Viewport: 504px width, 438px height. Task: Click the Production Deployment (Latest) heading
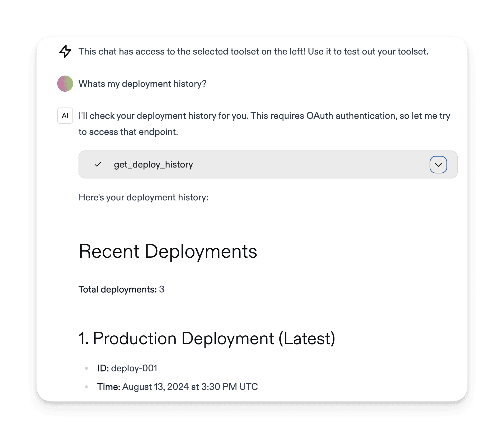[x=207, y=338]
